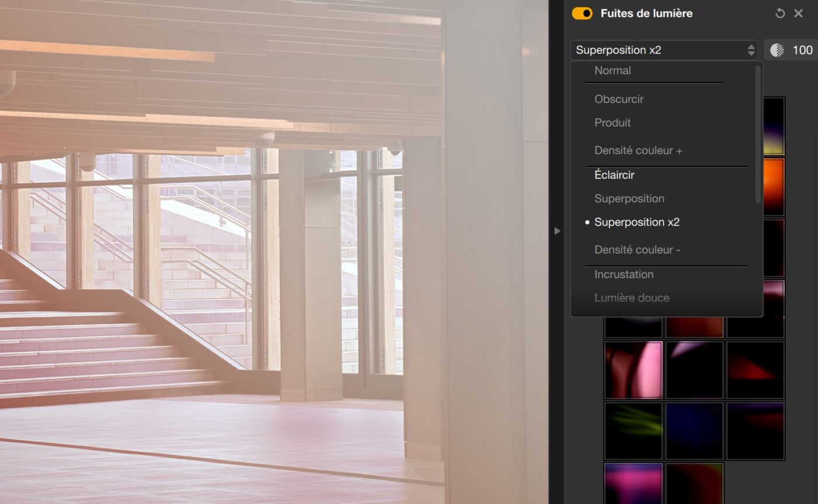This screenshot has height=504, width=818.
Task: Select the dark blue light leak thumbnail
Action: (694, 430)
